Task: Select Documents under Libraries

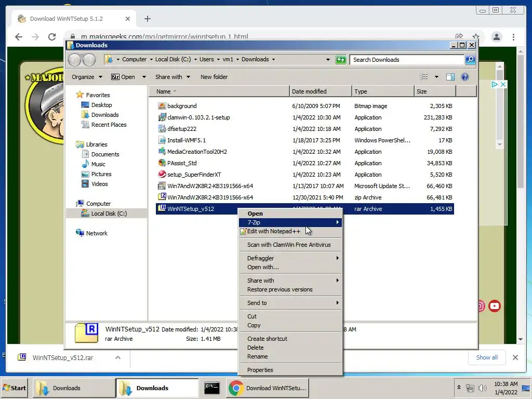Action: [105, 154]
